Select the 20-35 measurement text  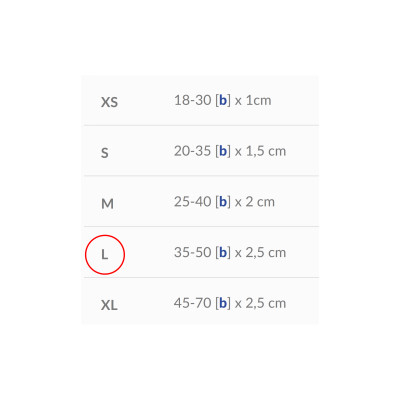pyautogui.click(x=193, y=151)
